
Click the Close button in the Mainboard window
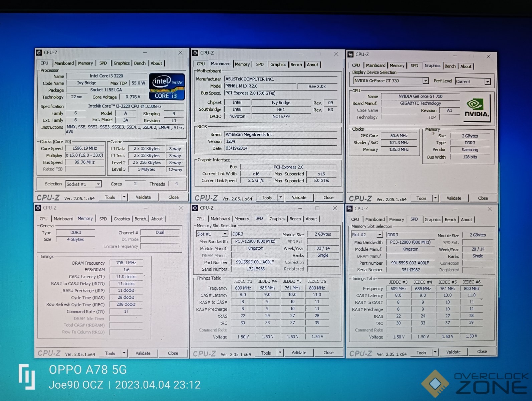tap(328, 197)
